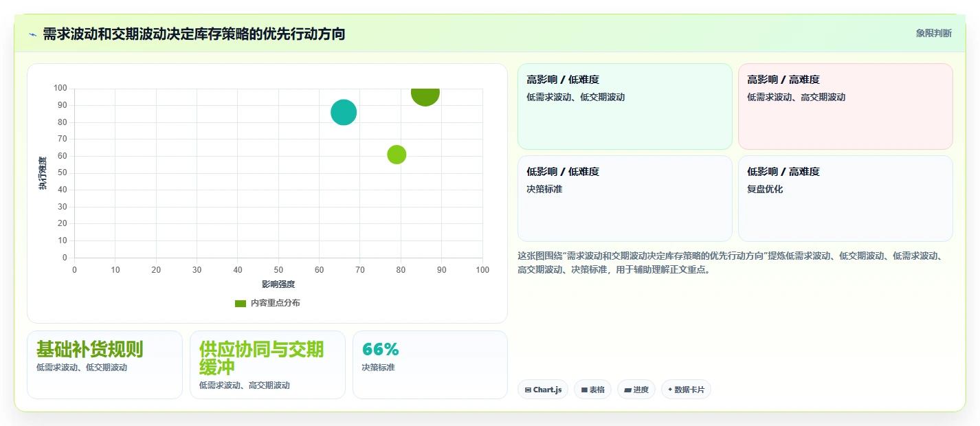Click the 内容重点分布 legend label
980x426 pixels.
(275, 303)
